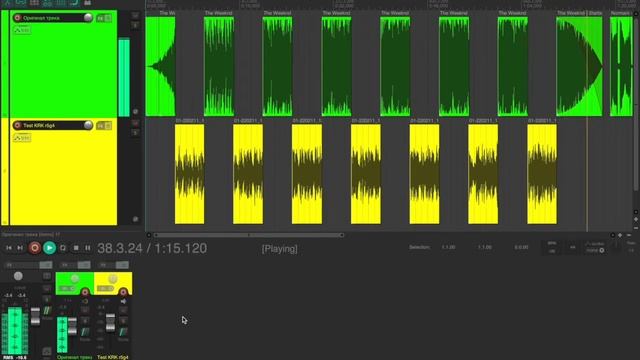Click the volume fader on yellow mixer strip
This screenshot has width=640, height=360.
coord(110,322)
